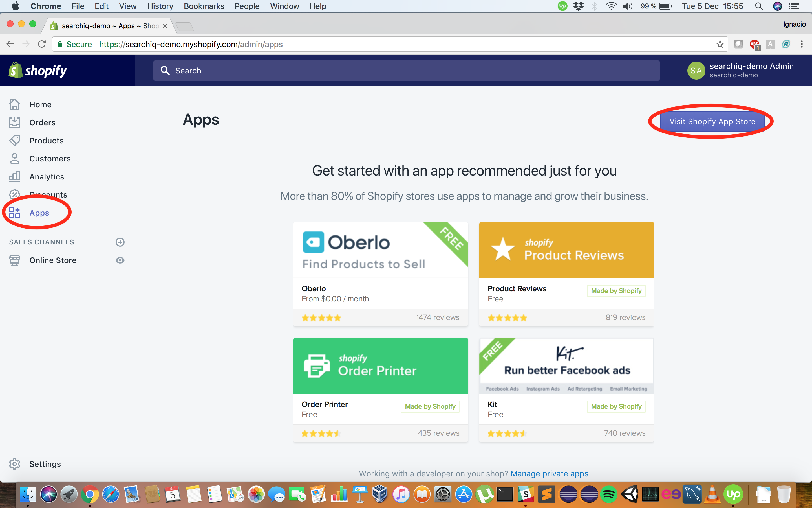Screen dimensions: 812x508
Task: View online store via eye icon
Action: coord(120,260)
